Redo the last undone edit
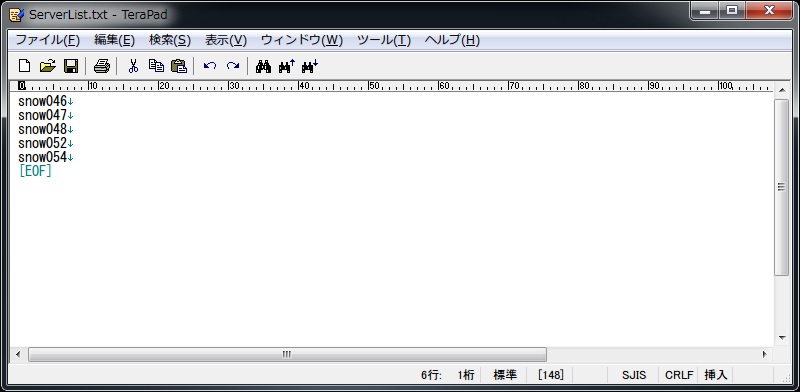This screenshot has width=800, height=392. pos(233,66)
